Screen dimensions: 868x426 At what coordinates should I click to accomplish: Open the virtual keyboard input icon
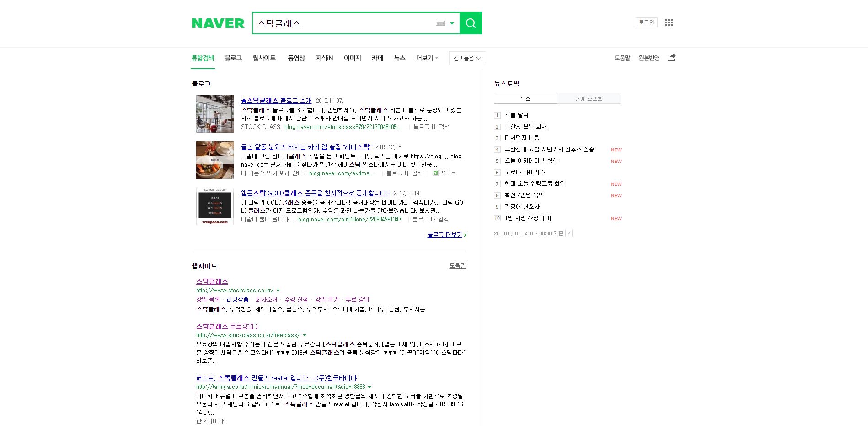tap(440, 23)
